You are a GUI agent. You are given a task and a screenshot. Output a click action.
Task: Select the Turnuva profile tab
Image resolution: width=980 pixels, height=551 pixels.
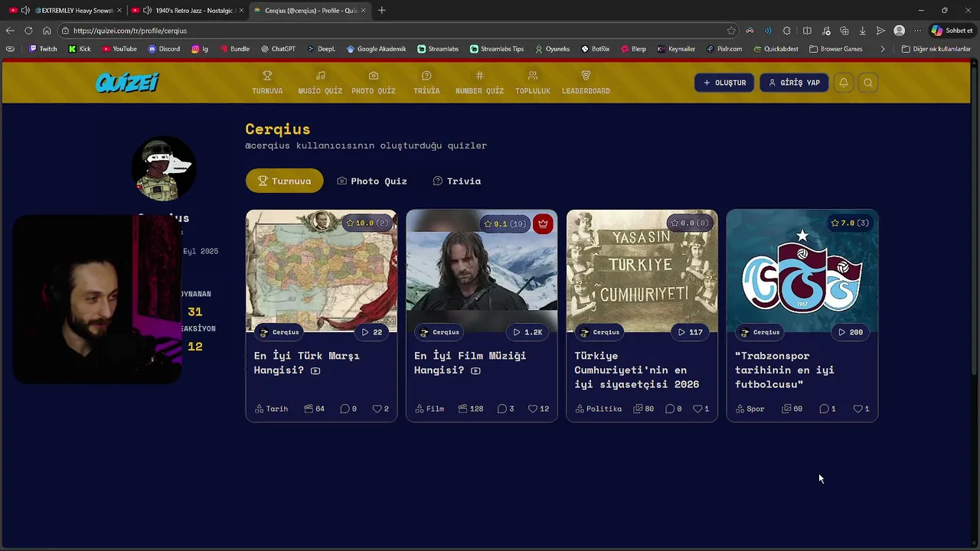pyautogui.click(x=284, y=181)
